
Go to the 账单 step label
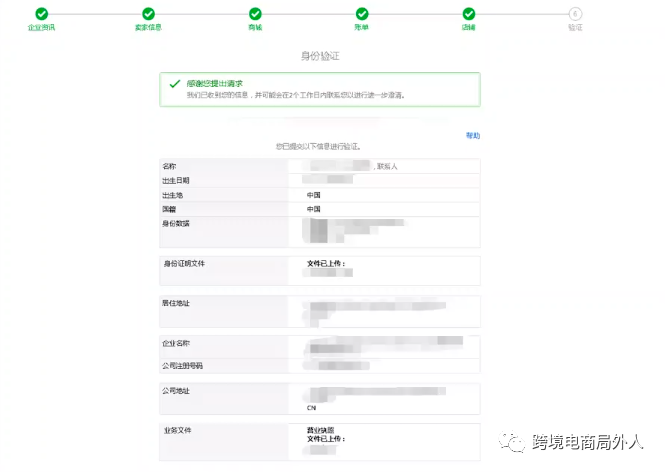click(x=362, y=28)
